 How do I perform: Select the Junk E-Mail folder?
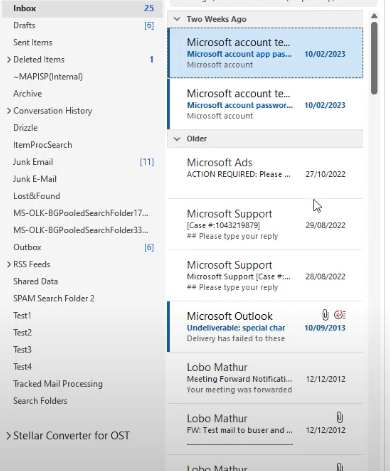click(35, 179)
